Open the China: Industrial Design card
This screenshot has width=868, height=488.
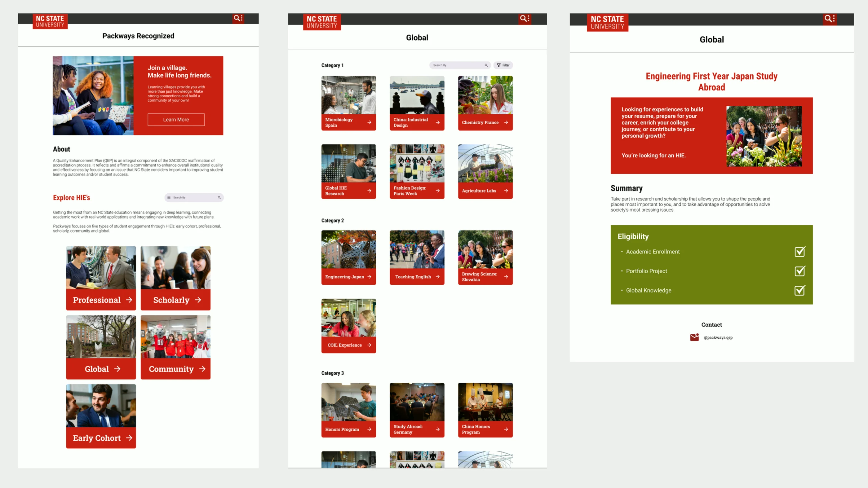pyautogui.click(x=417, y=103)
